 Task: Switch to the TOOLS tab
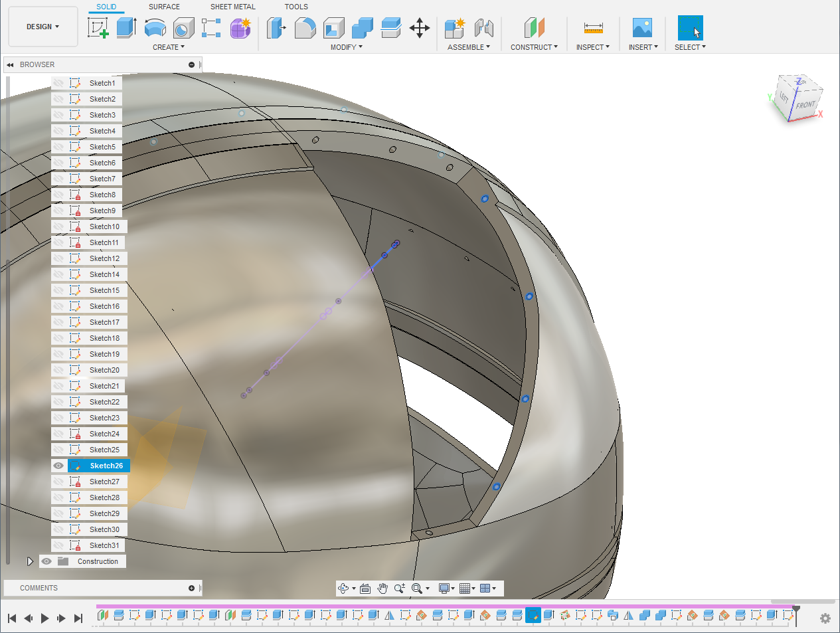point(296,7)
